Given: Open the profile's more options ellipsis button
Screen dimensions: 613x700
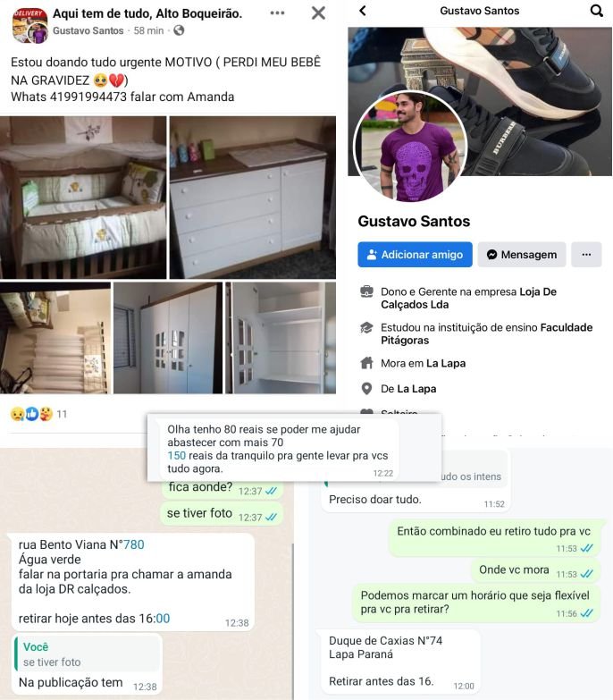Looking at the screenshot, I should (x=586, y=255).
